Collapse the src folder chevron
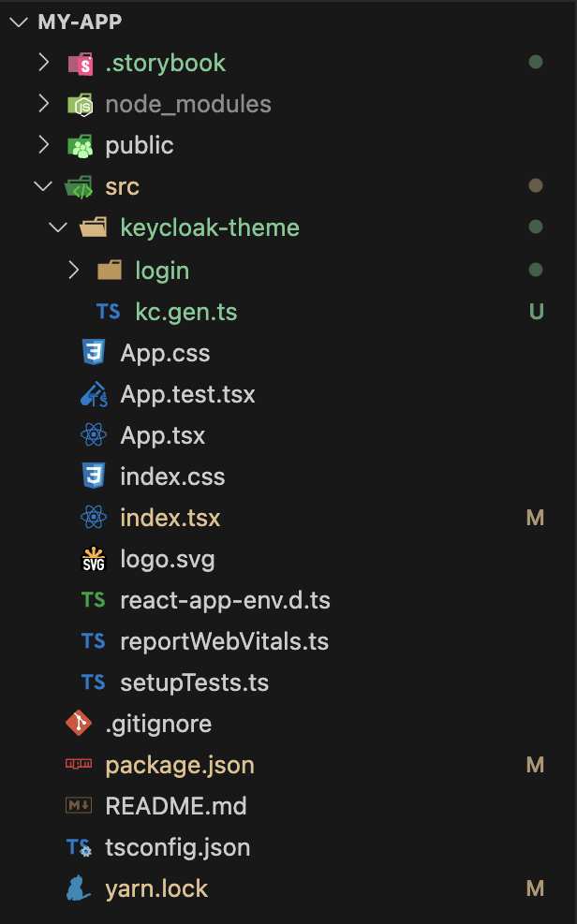The height and width of the screenshot is (924, 577). (x=43, y=186)
